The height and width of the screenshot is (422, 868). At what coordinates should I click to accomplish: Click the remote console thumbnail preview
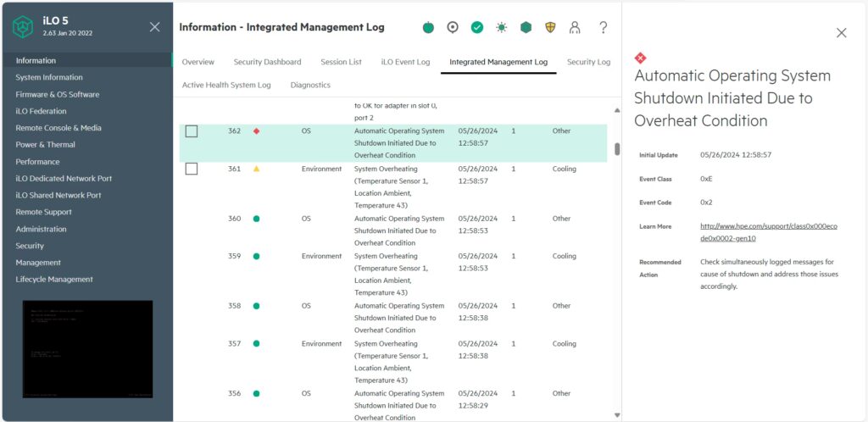click(88, 349)
